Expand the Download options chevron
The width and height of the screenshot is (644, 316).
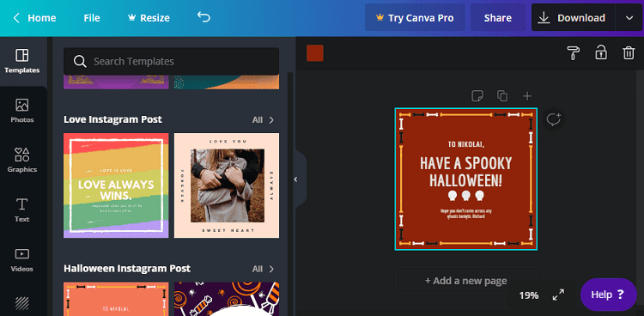click(x=629, y=18)
